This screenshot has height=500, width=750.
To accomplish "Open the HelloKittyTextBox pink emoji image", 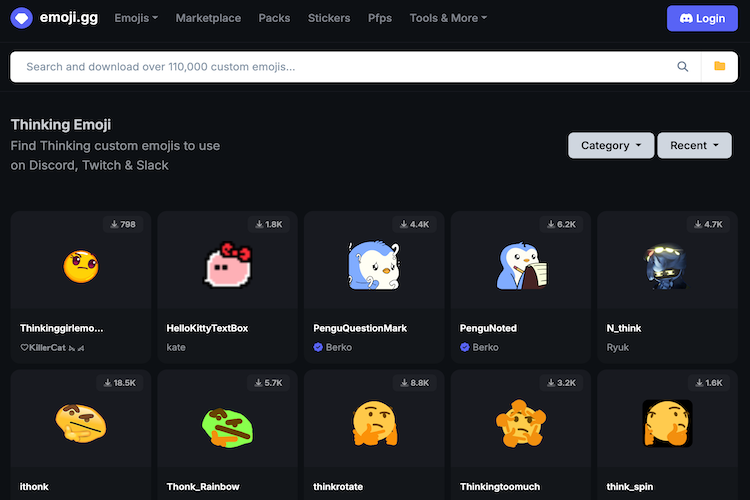I will [x=228, y=265].
